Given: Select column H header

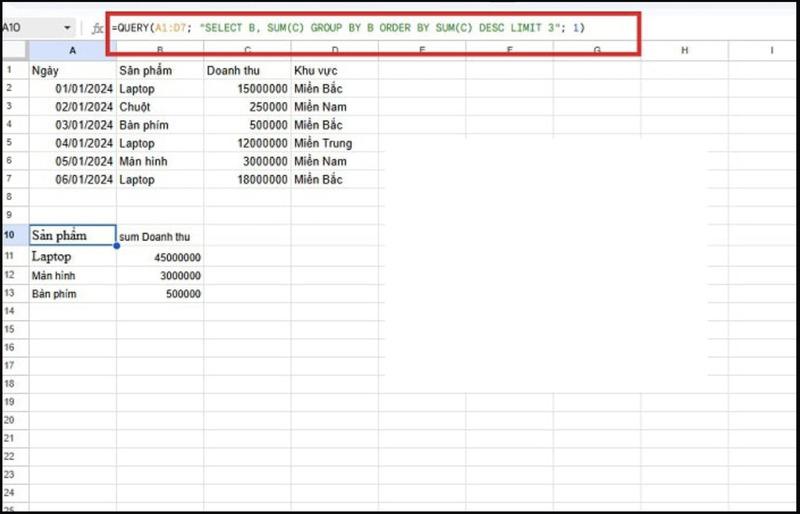Looking at the screenshot, I should 684,50.
